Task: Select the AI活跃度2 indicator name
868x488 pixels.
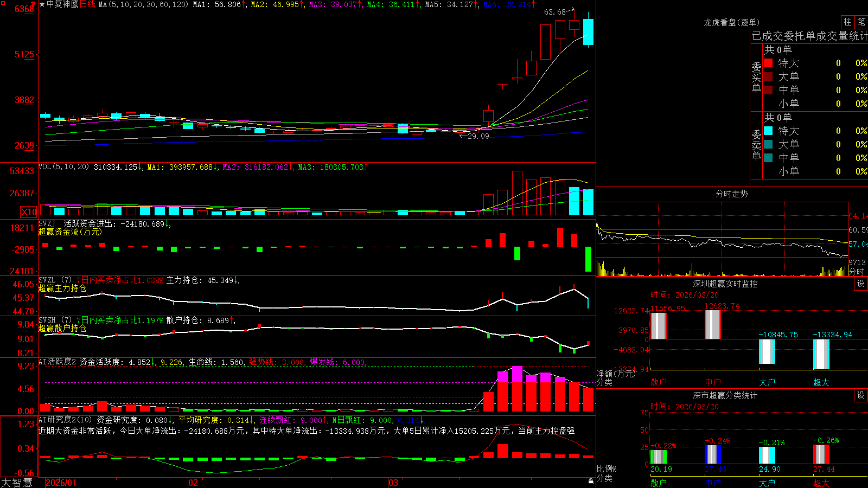Action: [x=58, y=362]
